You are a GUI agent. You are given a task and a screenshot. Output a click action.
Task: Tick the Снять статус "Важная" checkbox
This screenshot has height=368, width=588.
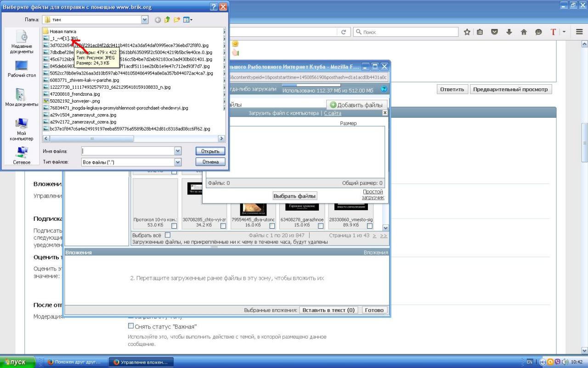131,326
